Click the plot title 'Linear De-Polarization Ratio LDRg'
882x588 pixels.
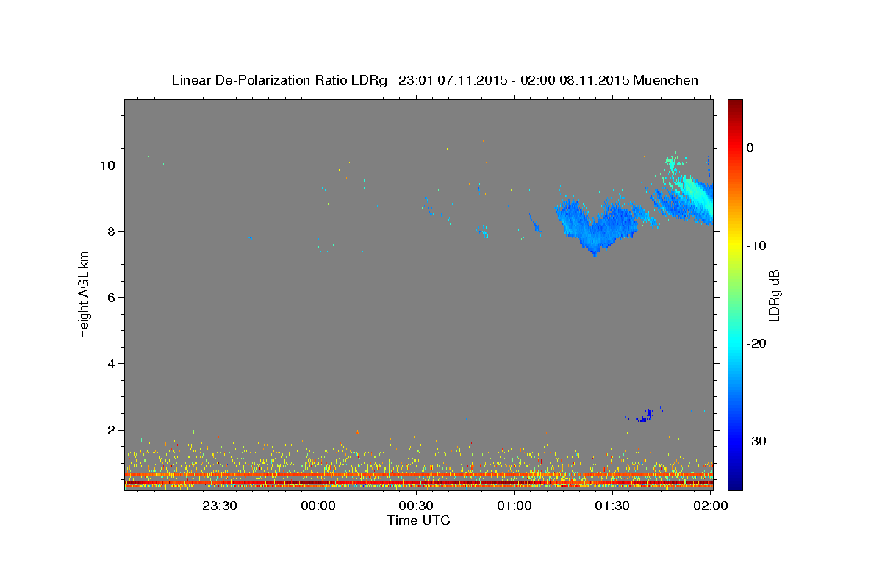point(279,80)
